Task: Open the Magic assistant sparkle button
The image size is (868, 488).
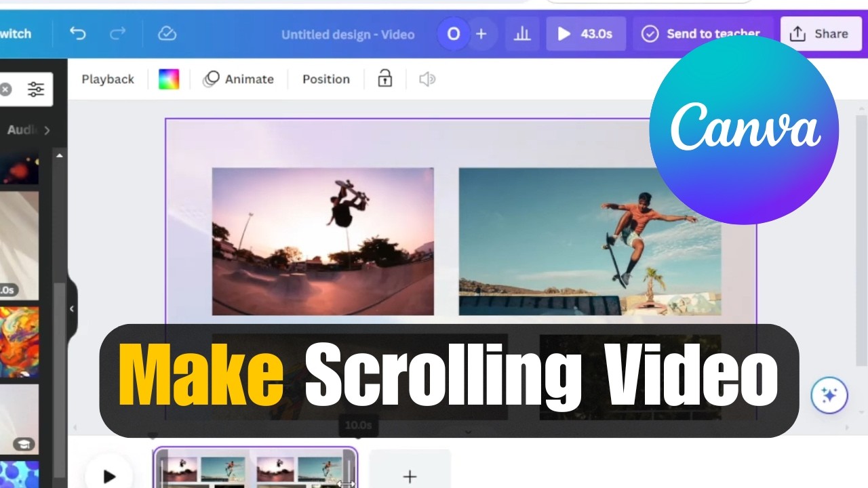Action: [x=829, y=395]
